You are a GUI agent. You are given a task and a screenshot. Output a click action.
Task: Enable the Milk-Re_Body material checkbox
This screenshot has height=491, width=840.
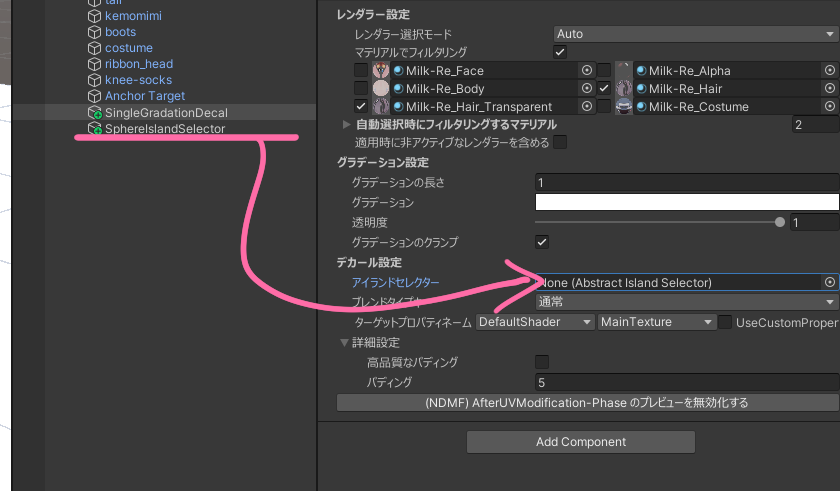point(361,89)
